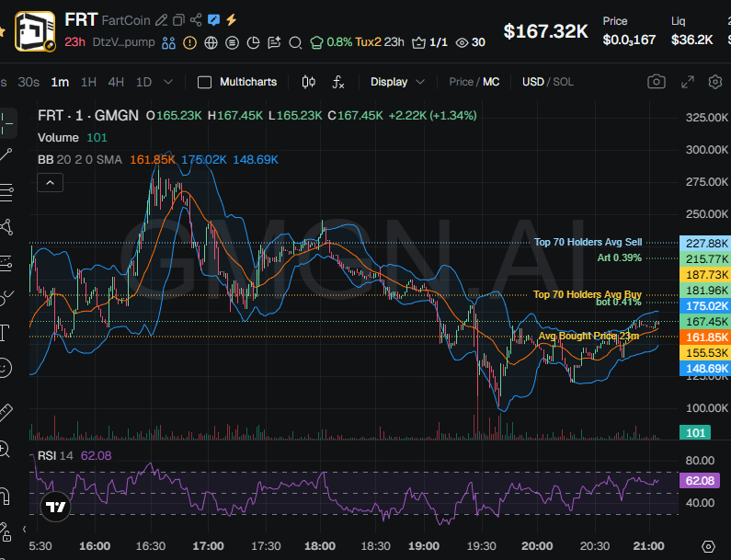Collapse the indicator legend chevron button
Viewport: 731px width, 560px height.
(x=50, y=183)
